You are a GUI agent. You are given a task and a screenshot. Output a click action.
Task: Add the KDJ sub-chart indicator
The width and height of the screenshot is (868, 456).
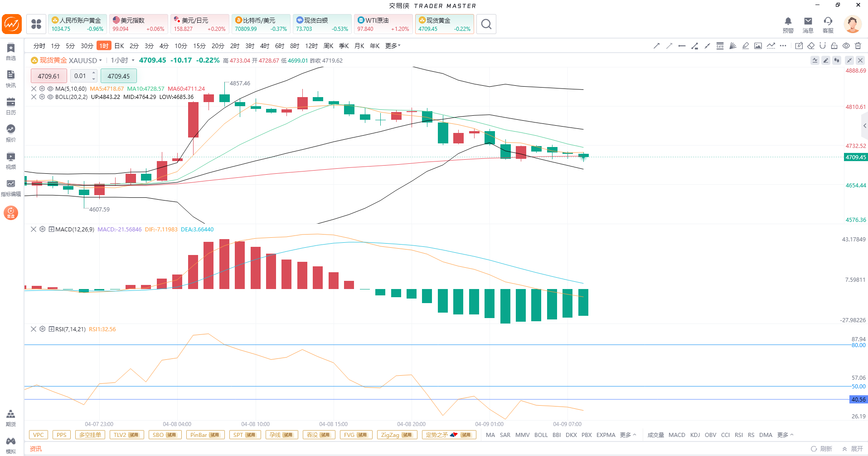(695, 435)
